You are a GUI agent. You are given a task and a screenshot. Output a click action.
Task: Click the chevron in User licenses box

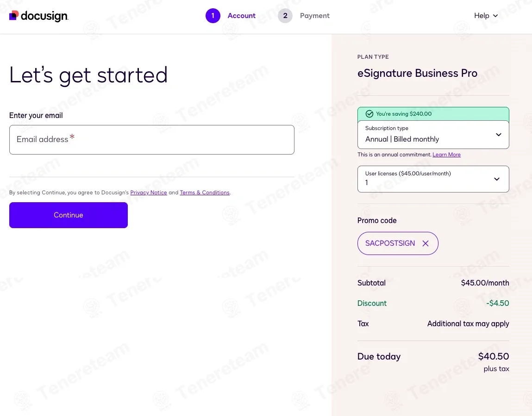pos(497,179)
